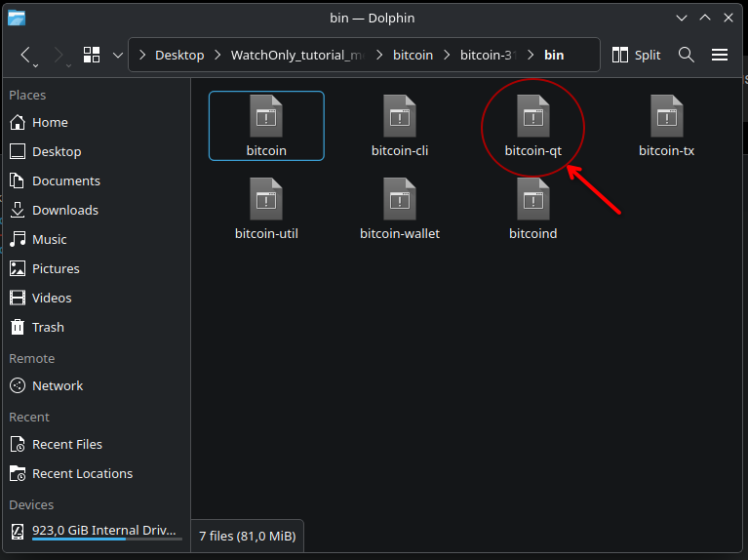Close the Dolphin window
The height and width of the screenshot is (560, 748).
pyautogui.click(x=728, y=19)
